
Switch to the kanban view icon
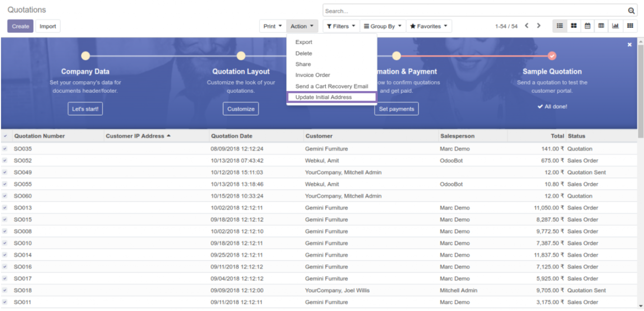point(574,26)
